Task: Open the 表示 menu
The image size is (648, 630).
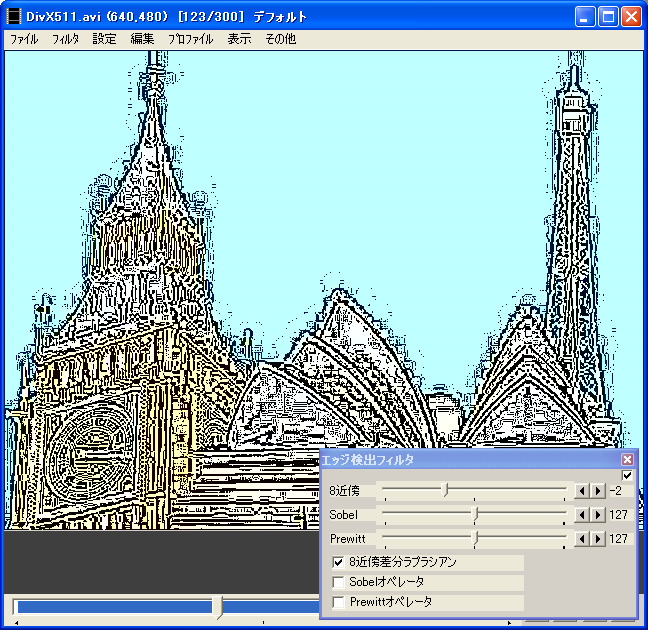Action: (239, 40)
